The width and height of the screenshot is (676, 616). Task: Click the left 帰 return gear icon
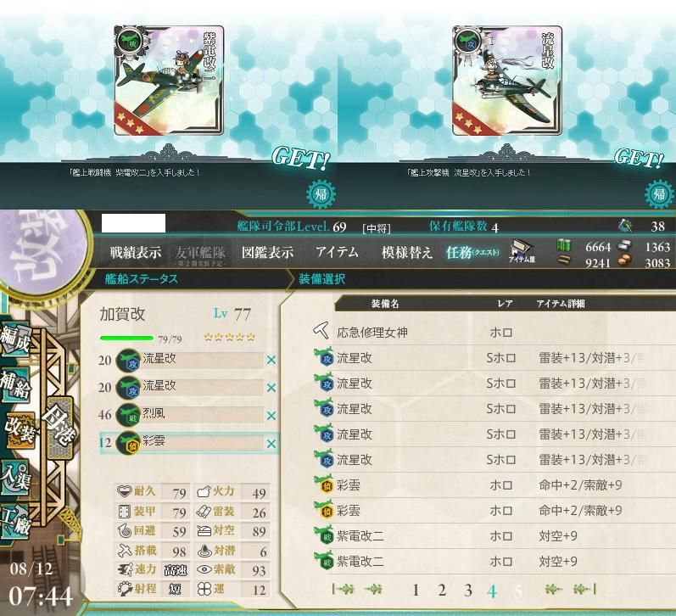click(x=321, y=193)
